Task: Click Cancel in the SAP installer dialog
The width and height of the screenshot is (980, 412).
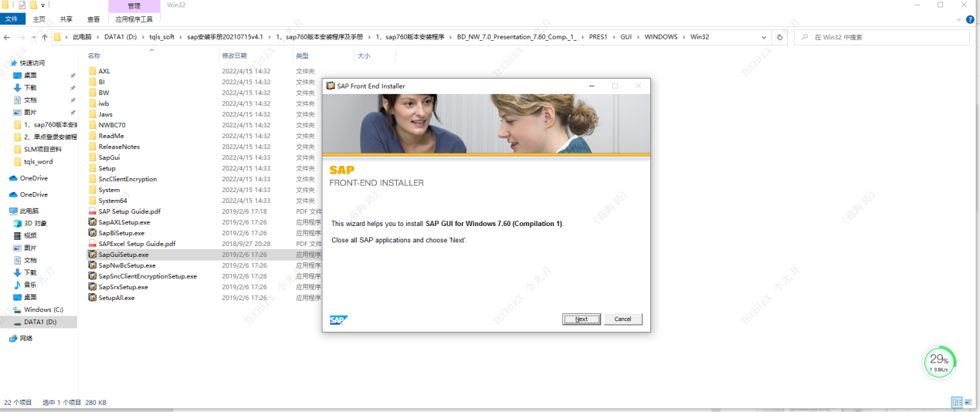Action: 622,319
